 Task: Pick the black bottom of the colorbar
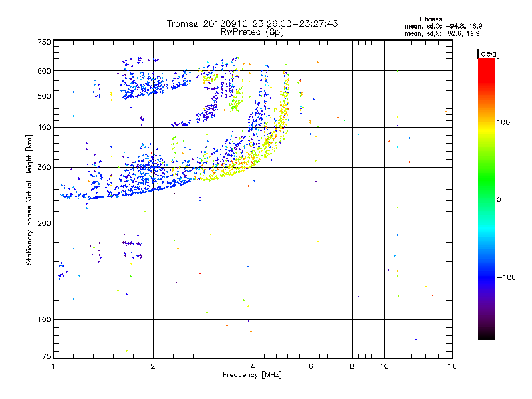point(487,334)
